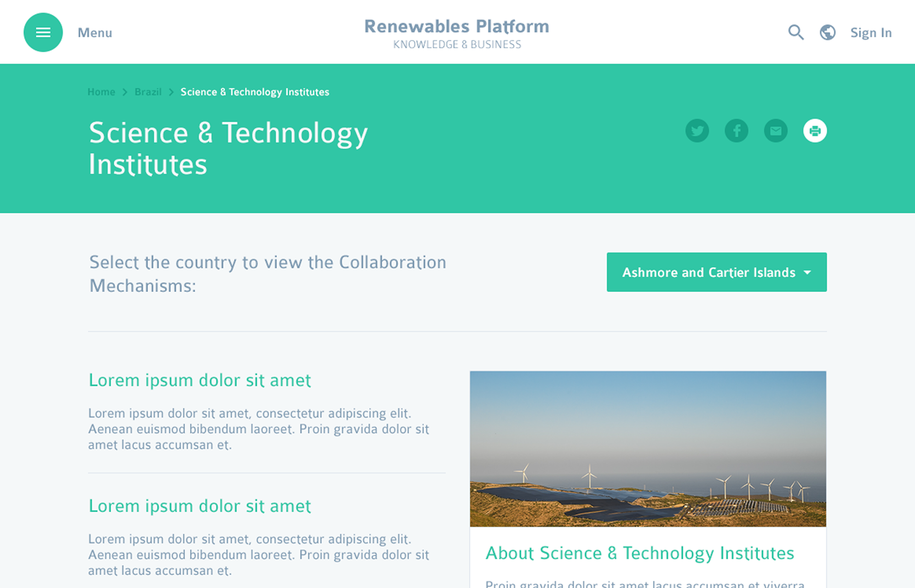Click the search magnifier icon
This screenshot has height=588, width=915.
pos(795,32)
